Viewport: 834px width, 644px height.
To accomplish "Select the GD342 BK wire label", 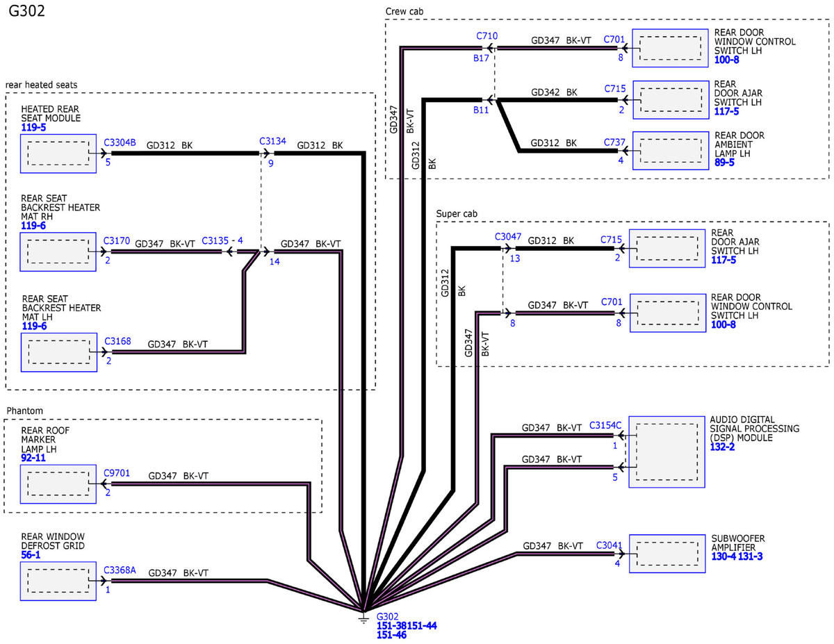I will (555, 92).
